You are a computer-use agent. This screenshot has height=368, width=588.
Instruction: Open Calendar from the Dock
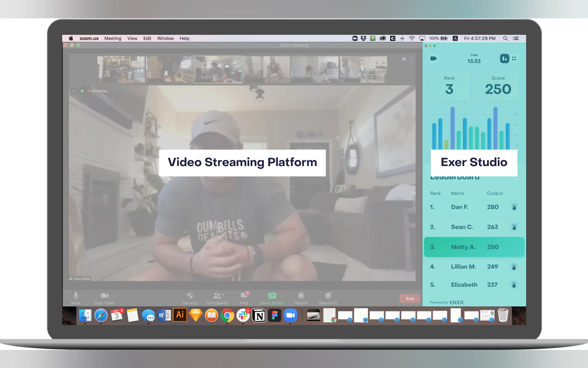117,315
